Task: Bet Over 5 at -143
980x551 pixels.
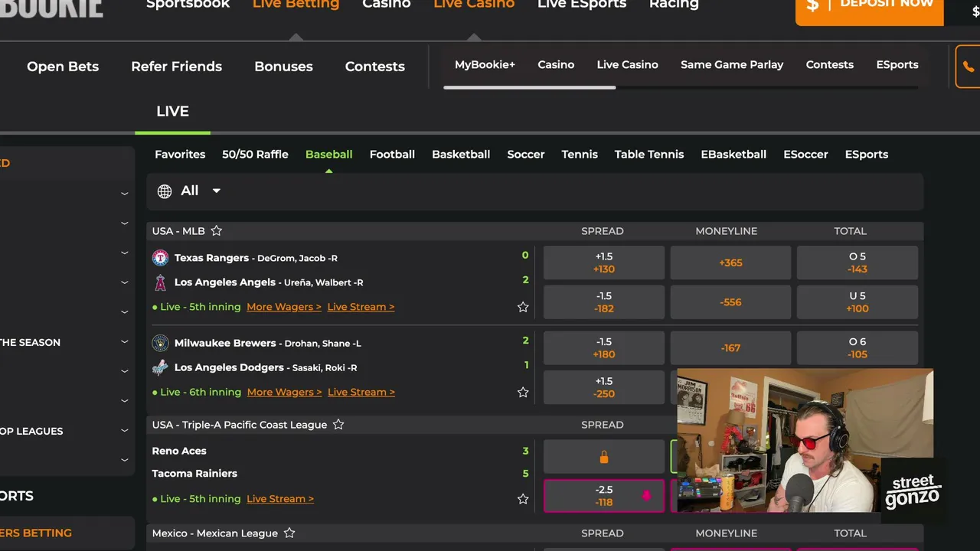Action: [857, 262]
